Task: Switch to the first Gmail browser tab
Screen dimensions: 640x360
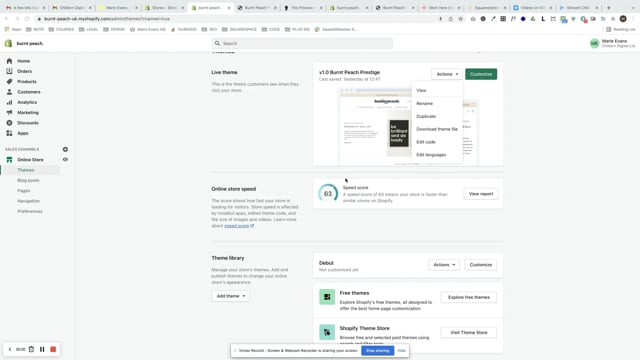Action: (x=25, y=7)
